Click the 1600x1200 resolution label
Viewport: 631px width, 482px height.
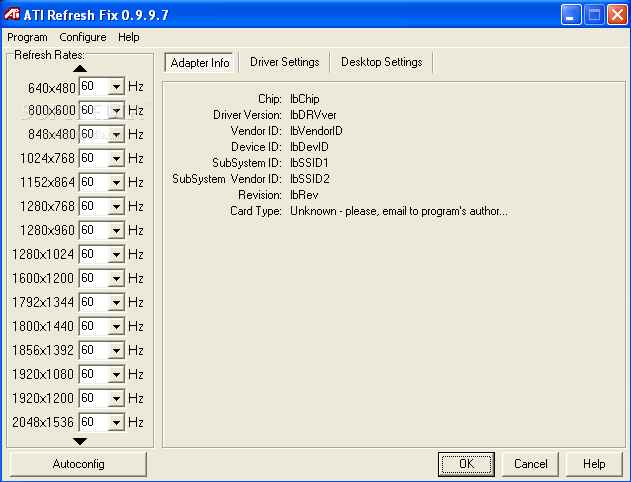tap(43, 278)
